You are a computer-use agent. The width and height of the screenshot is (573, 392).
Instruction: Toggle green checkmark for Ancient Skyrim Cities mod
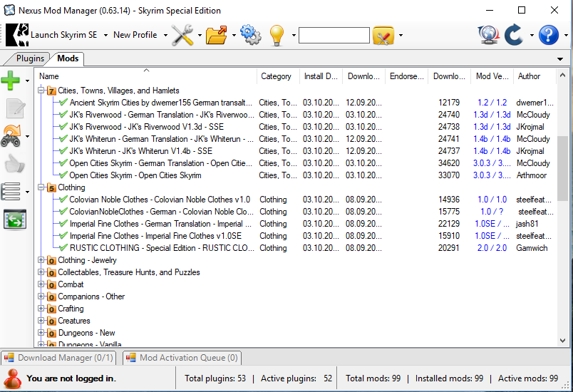[63, 103]
